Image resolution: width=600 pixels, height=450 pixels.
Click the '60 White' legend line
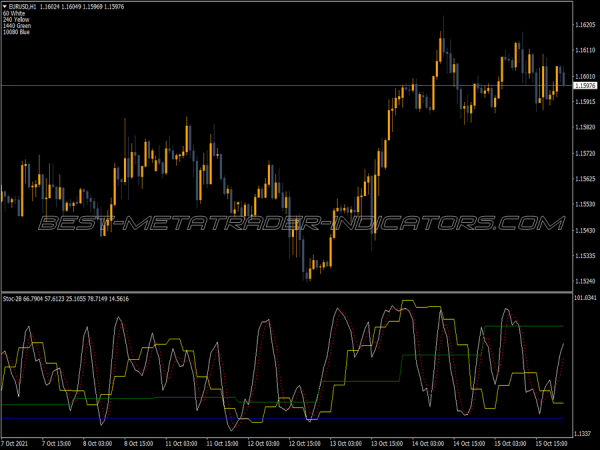coord(14,13)
